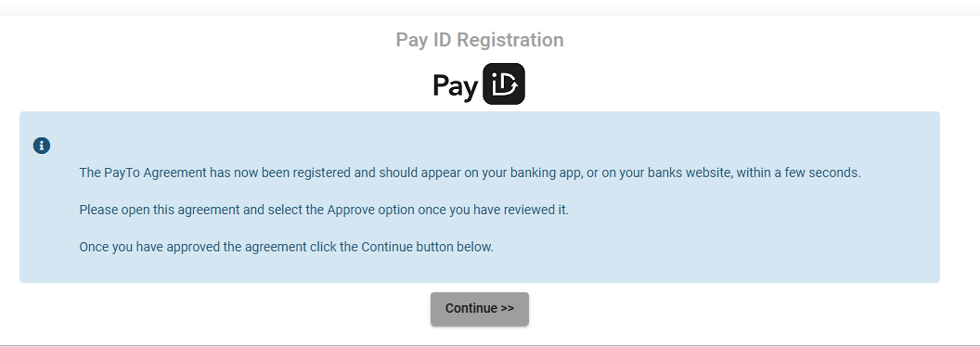Select the Pay ID Registration heading
This screenshot has width=980, height=347.
(480, 39)
